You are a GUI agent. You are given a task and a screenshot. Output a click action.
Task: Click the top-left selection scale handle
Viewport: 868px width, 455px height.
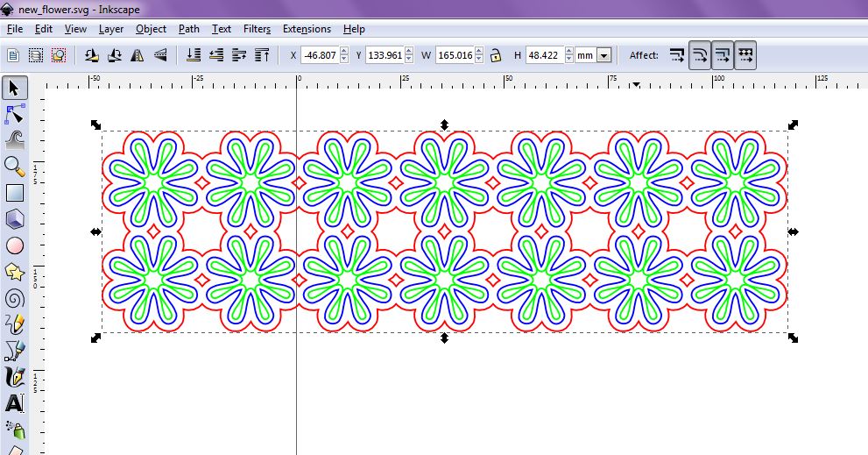click(95, 124)
